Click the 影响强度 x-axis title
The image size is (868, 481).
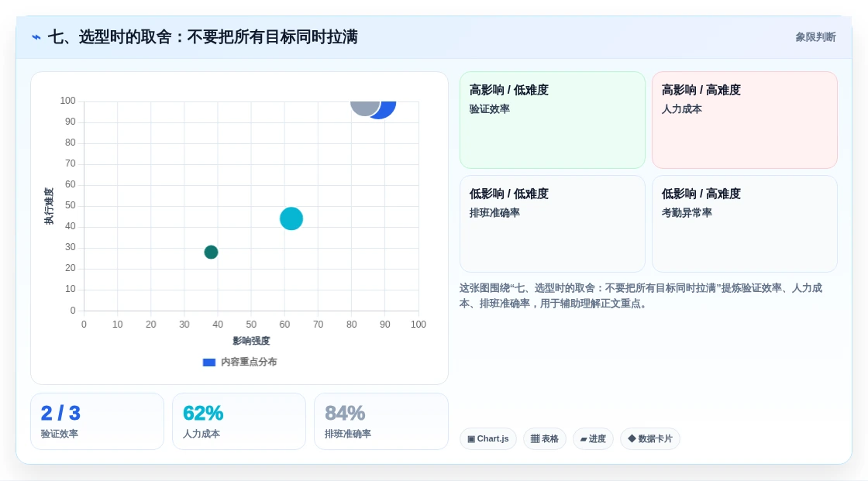tap(251, 341)
